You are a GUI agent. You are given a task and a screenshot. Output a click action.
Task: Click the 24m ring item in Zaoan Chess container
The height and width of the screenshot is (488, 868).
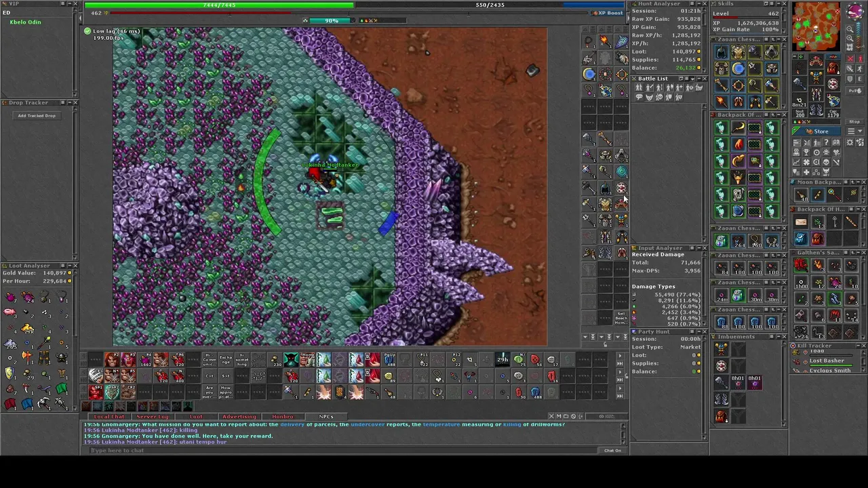(x=722, y=296)
